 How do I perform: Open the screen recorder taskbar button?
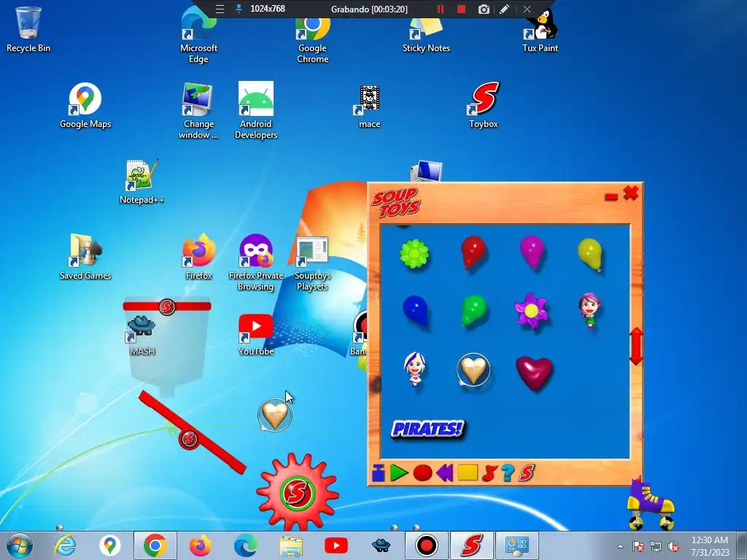[x=426, y=545]
